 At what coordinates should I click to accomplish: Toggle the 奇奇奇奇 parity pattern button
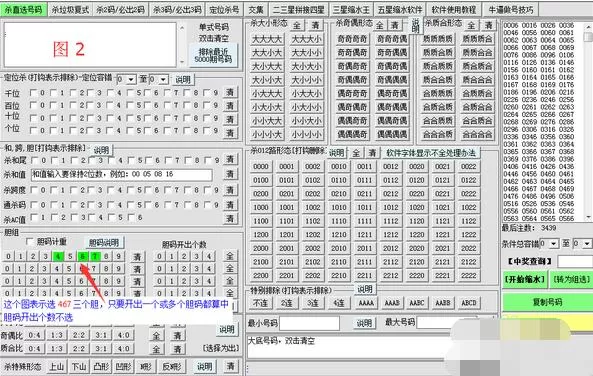[x=352, y=39]
